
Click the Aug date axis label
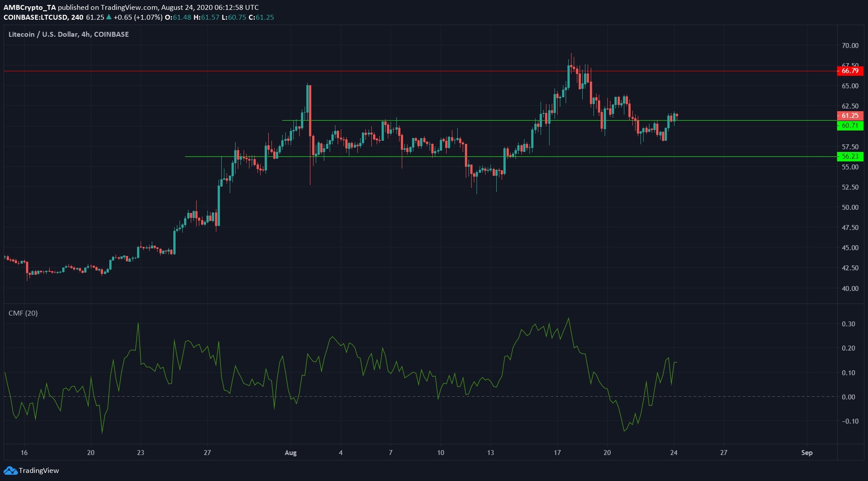pyautogui.click(x=291, y=452)
